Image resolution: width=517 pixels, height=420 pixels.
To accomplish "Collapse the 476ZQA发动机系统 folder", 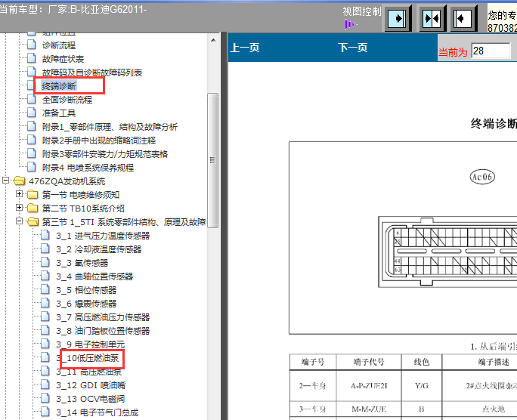I will [x=5, y=181].
